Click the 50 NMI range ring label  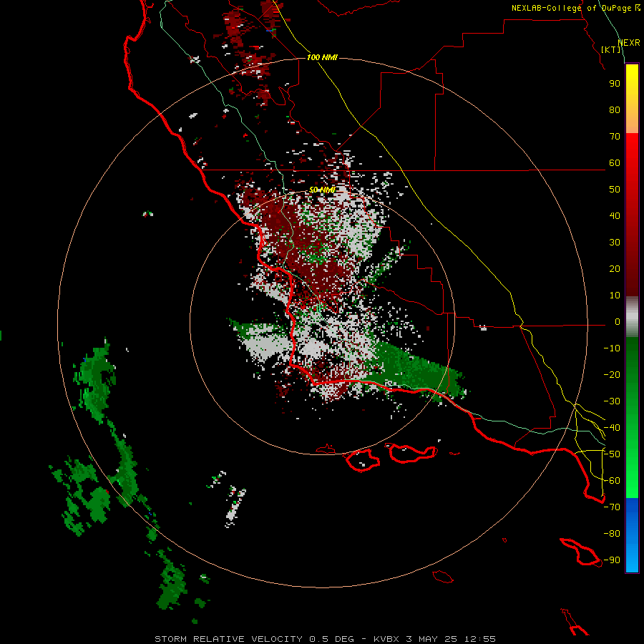coord(322,190)
